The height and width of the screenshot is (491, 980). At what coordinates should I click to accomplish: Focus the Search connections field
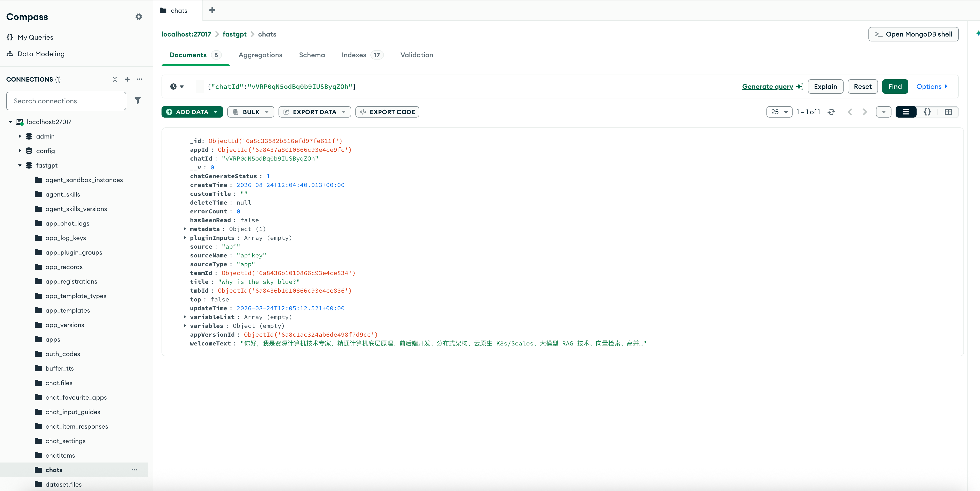point(66,101)
